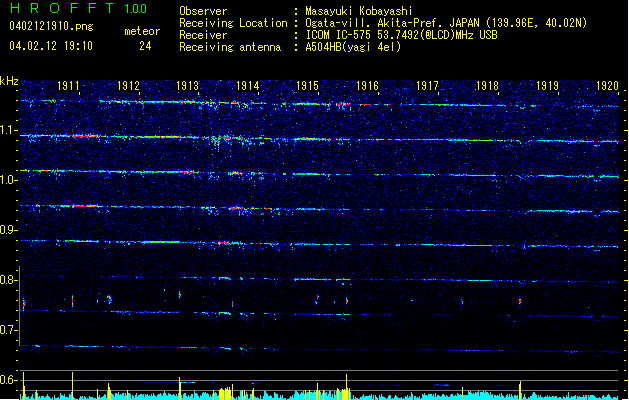Click the 1918 time tick label
The image size is (629, 400).
pyautogui.click(x=487, y=86)
